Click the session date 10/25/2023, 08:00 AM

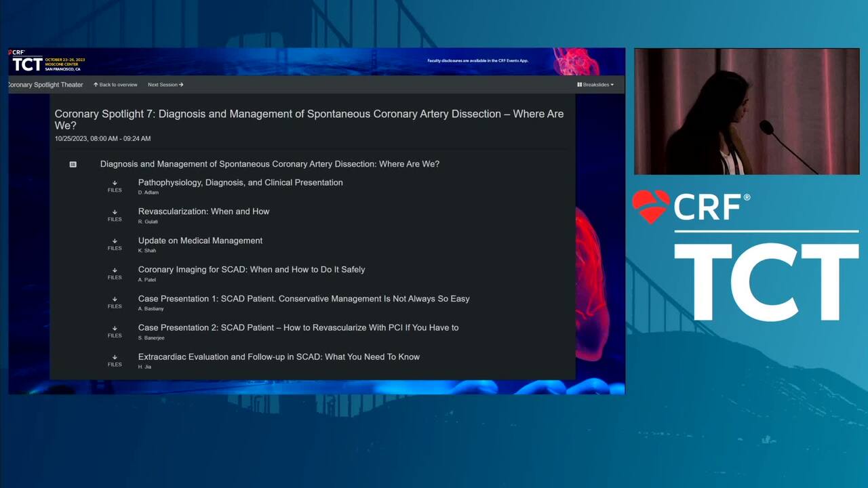102,138
